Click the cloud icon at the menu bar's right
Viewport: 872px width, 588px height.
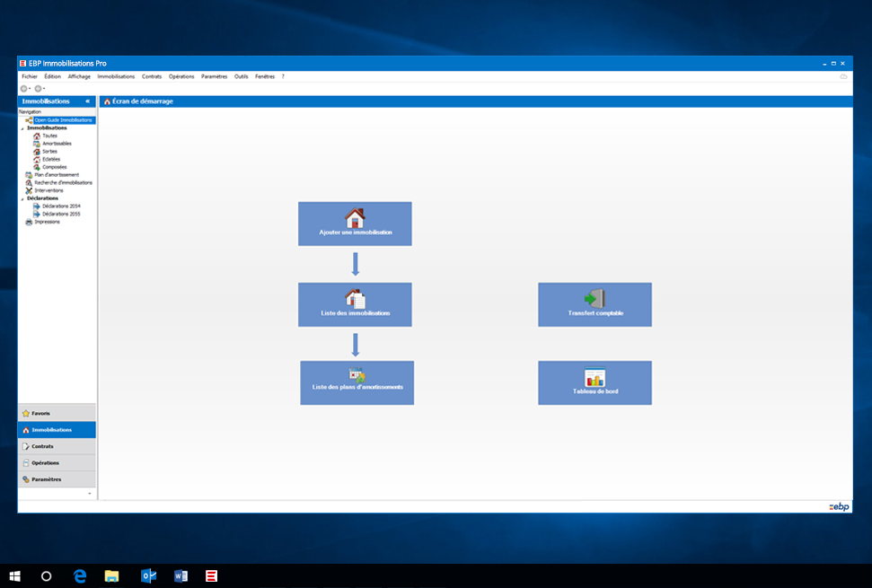click(843, 76)
